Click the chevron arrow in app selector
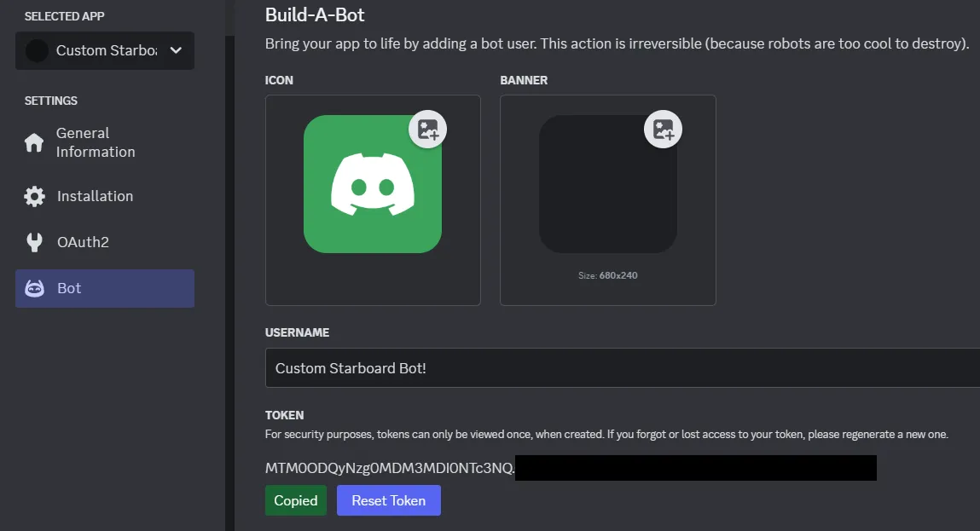 (x=176, y=50)
